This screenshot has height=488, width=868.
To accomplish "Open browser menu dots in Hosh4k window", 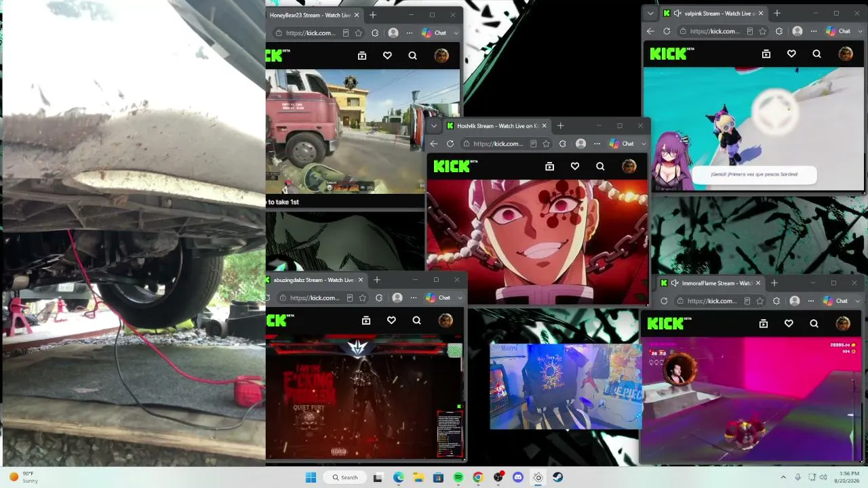I will point(597,144).
